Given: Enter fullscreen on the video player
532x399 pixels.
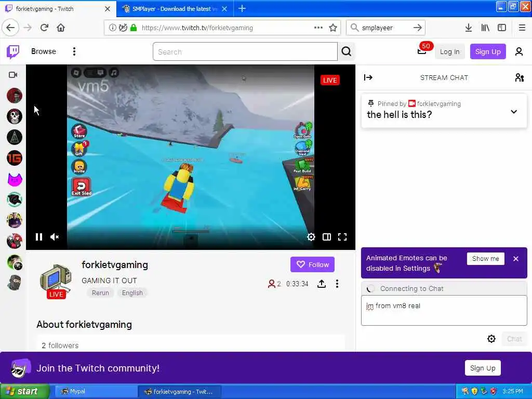Looking at the screenshot, I should [x=342, y=237].
